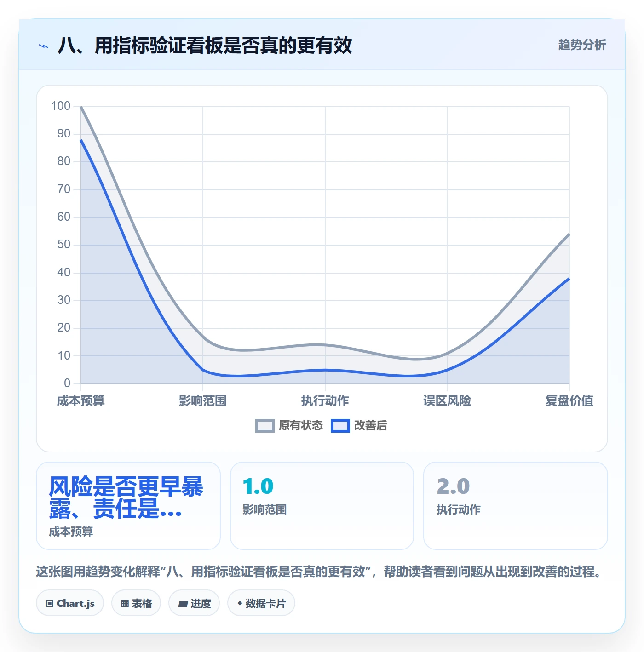This screenshot has height=652, width=644.
Task: Toggle the 改善后 legend swatch
Action: point(340,426)
